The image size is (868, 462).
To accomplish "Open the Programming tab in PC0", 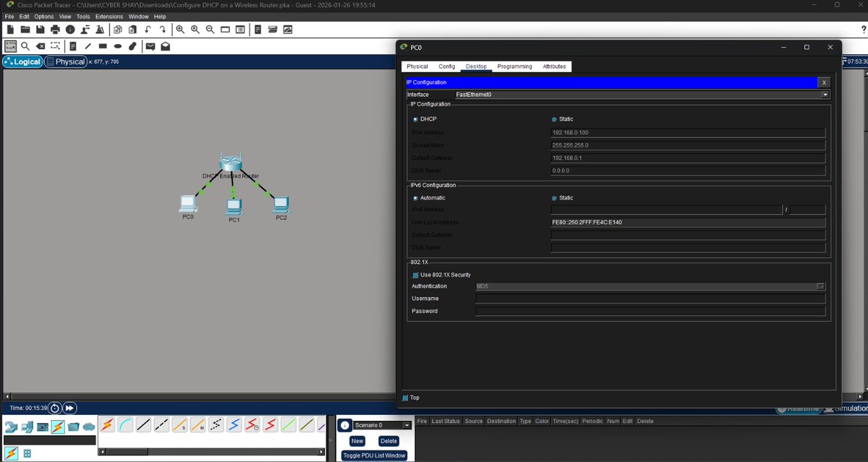I will [514, 67].
